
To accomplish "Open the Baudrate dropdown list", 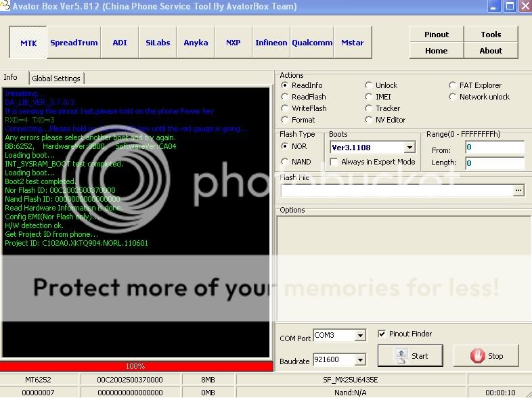I will pos(360,360).
